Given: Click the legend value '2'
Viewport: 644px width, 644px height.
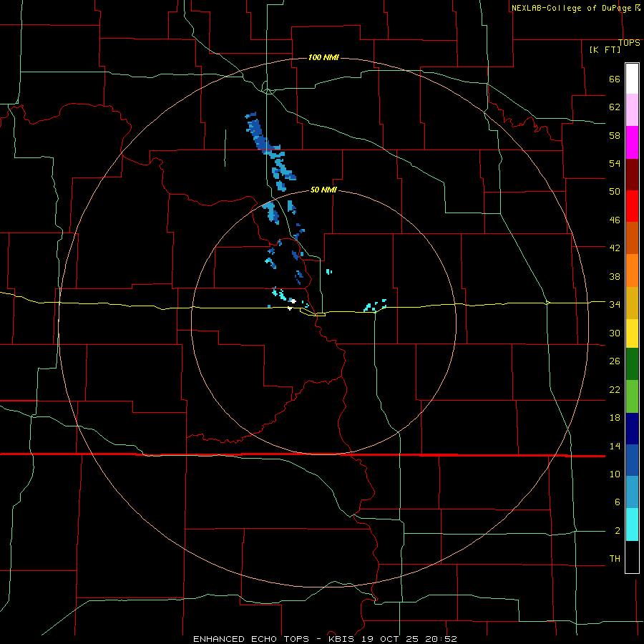Looking at the screenshot, I should pyautogui.click(x=617, y=531).
